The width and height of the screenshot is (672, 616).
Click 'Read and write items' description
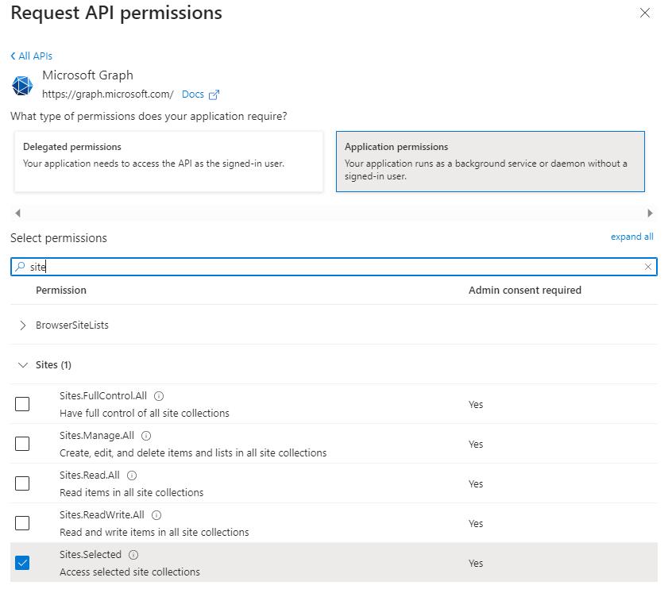(154, 533)
